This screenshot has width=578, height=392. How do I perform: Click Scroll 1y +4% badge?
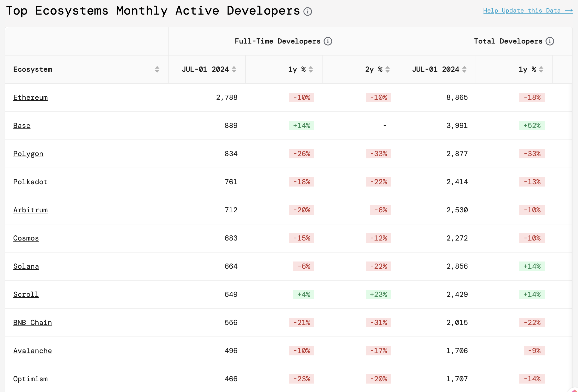tap(304, 295)
